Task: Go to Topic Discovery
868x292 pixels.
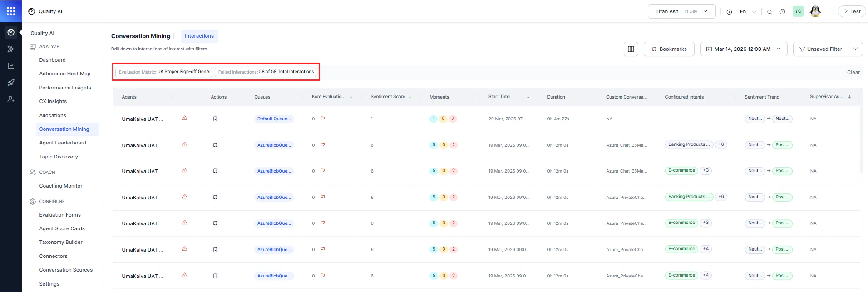Action: pyautogui.click(x=59, y=157)
